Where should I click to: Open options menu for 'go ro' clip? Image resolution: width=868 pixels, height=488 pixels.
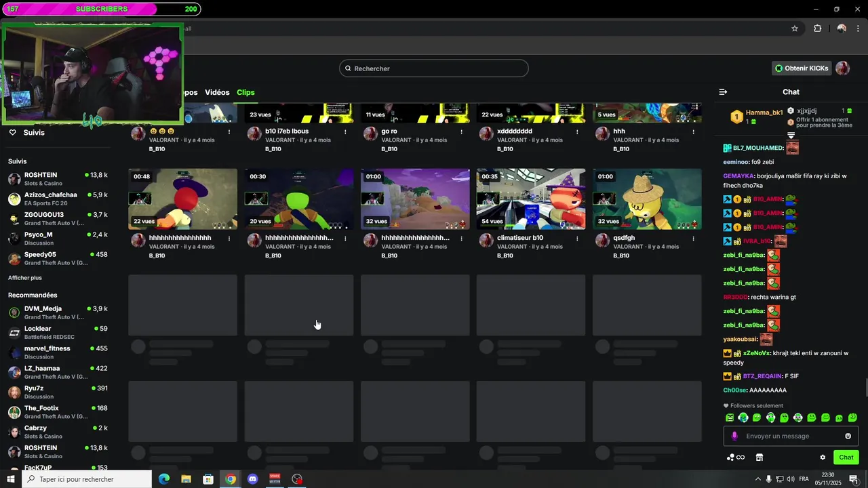click(x=462, y=131)
